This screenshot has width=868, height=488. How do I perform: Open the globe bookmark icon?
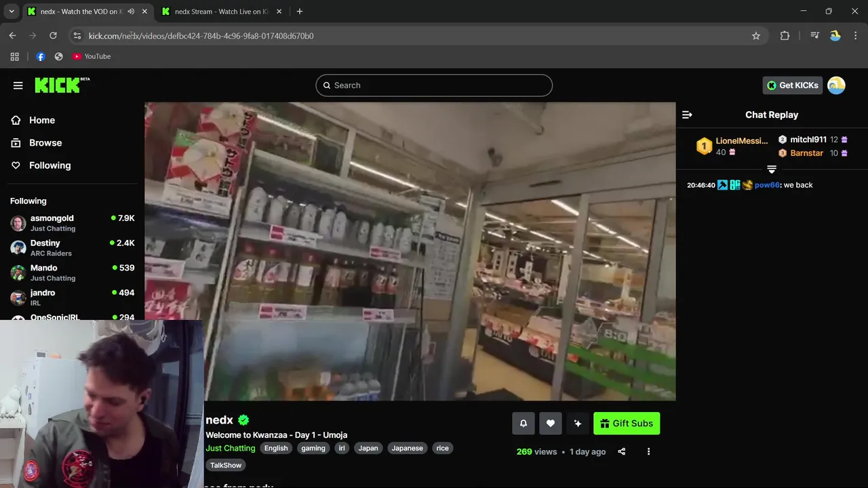59,56
